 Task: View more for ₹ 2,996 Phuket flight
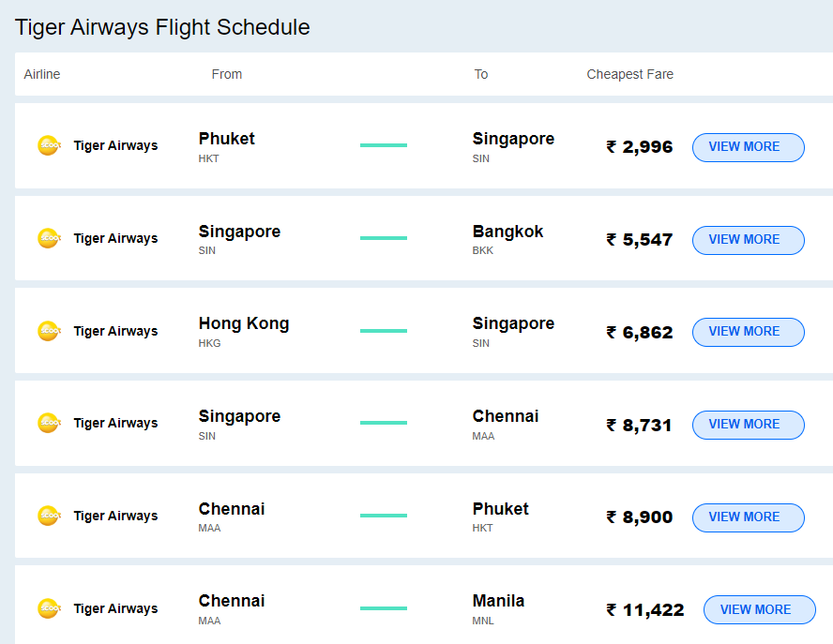[x=748, y=147]
